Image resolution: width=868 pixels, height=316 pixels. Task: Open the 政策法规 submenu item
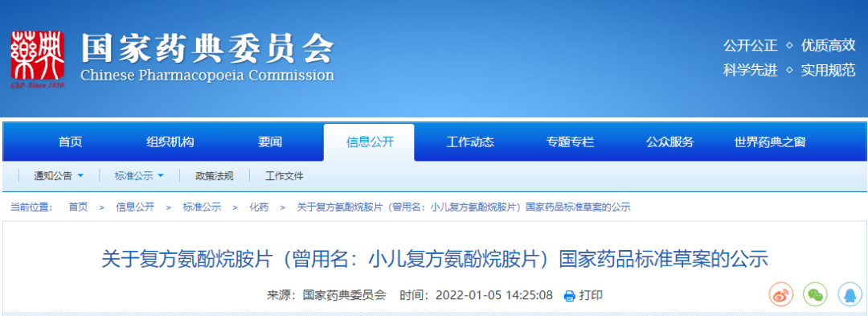pyautogui.click(x=215, y=176)
